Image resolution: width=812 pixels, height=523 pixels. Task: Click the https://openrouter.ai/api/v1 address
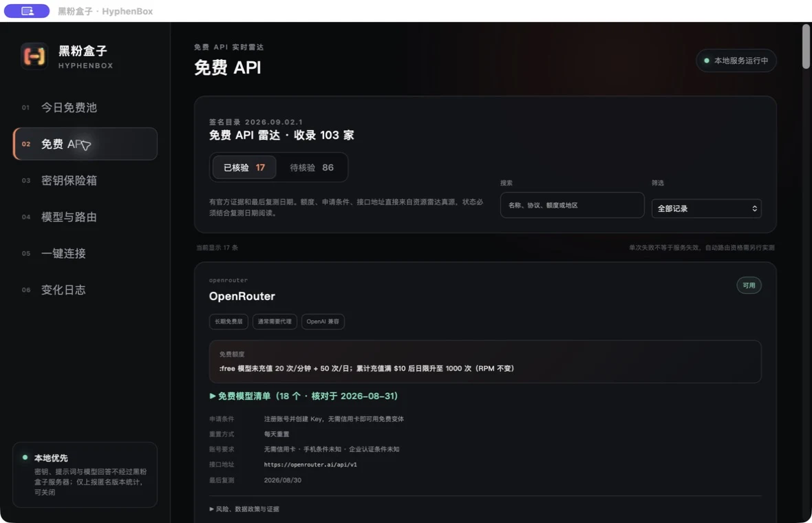coord(310,465)
